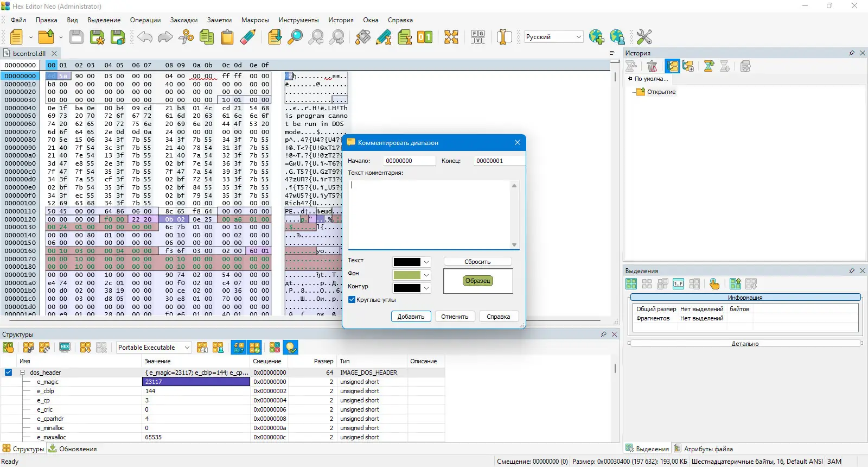
Task: Click the lightbulb icon in Structures toolbar
Action: click(x=291, y=348)
